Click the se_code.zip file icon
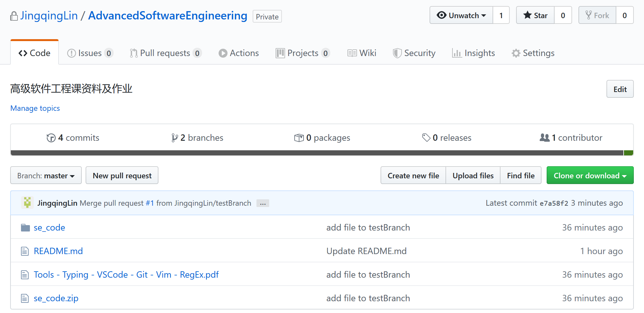 (x=25, y=298)
